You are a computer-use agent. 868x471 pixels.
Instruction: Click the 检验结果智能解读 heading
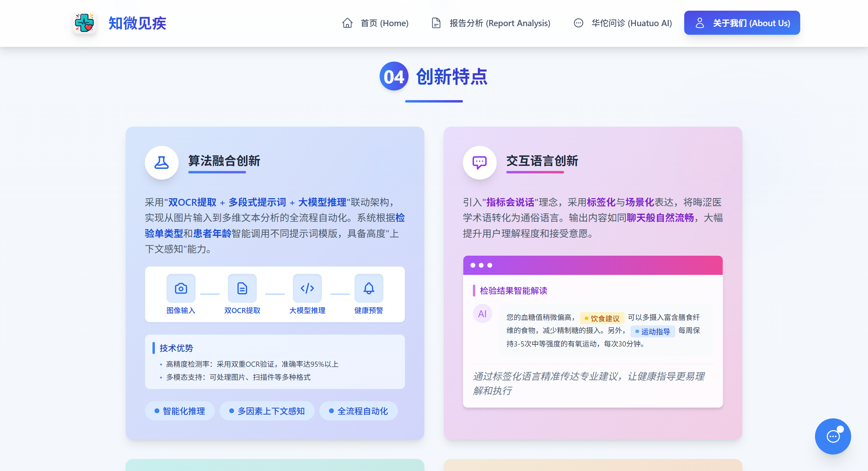click(x=514, y=290)
